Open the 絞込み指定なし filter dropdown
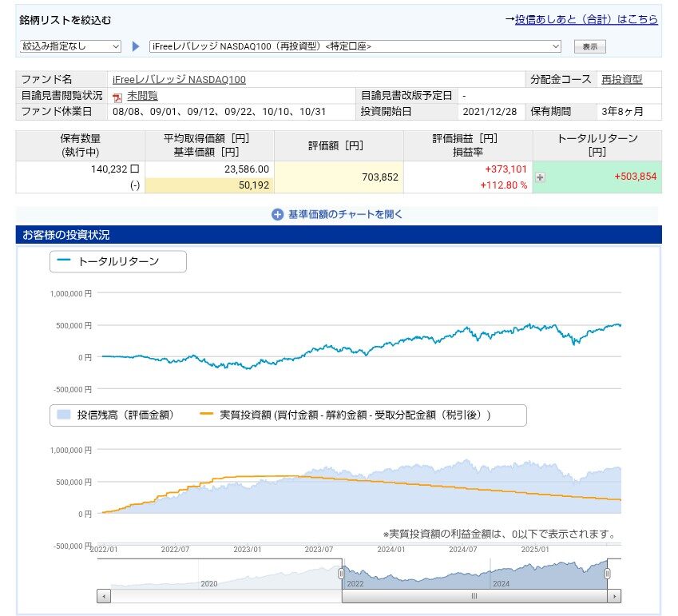The width and height of the screenshot is (678, 616). click(x=70, y=46)
